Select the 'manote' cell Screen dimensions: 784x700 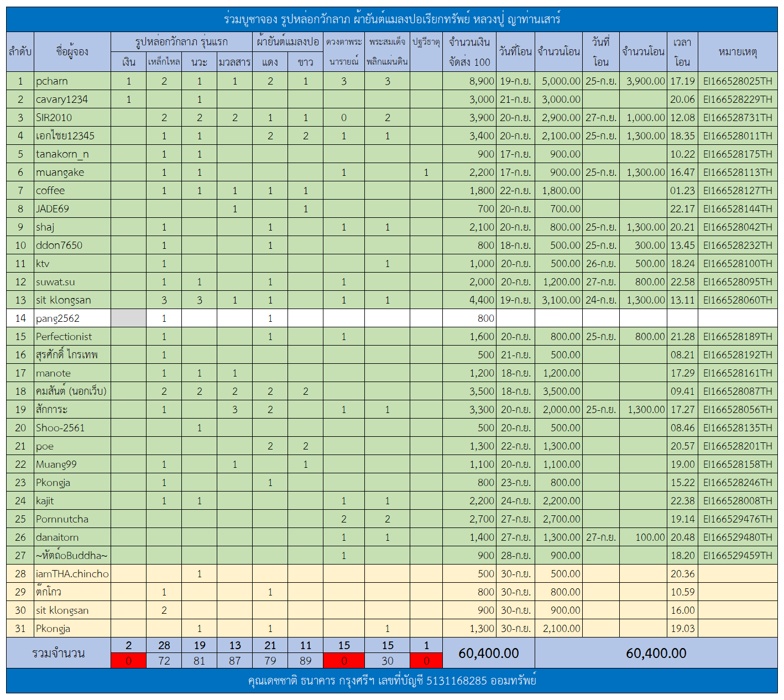tap(72, 373)
